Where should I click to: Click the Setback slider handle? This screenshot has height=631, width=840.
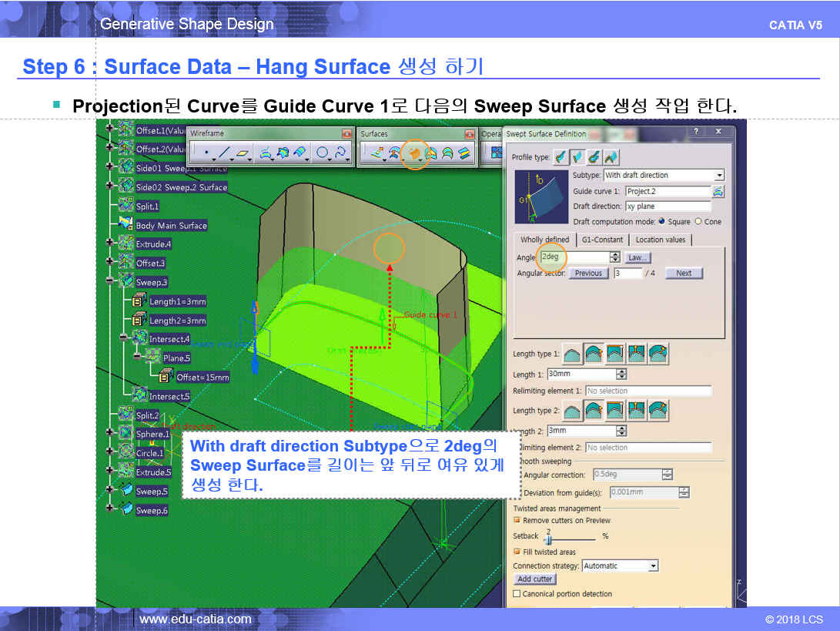[x=548, y=539]
